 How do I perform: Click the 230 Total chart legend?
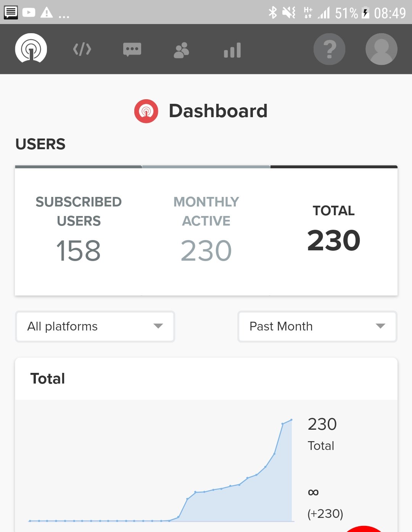tap(322, 433)
